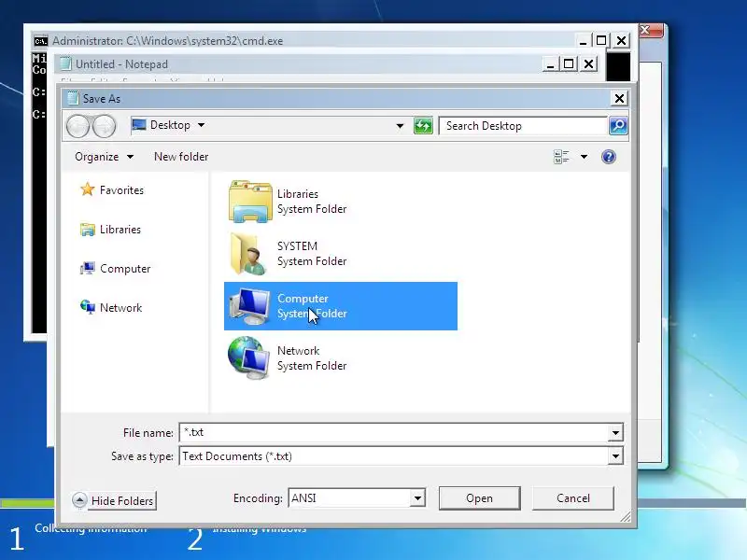Click New folder button
This screenshot has height=560, width=747.
181,157
